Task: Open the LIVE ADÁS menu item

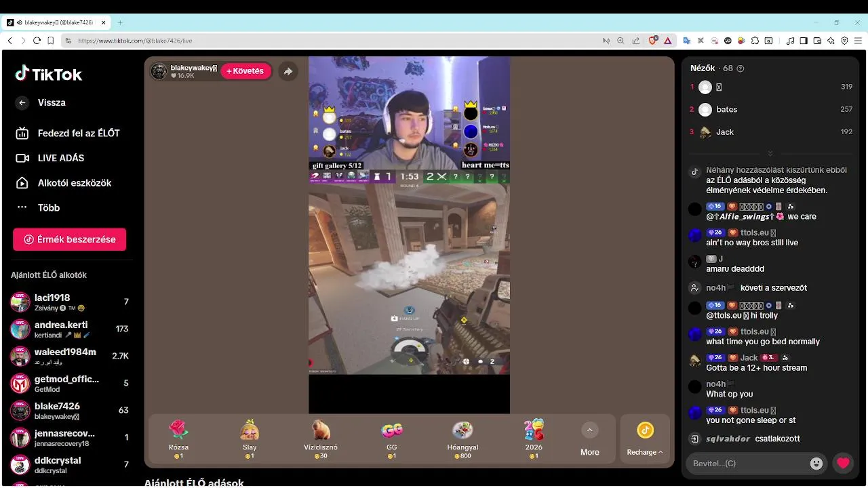Action: (x=51, y=158)
